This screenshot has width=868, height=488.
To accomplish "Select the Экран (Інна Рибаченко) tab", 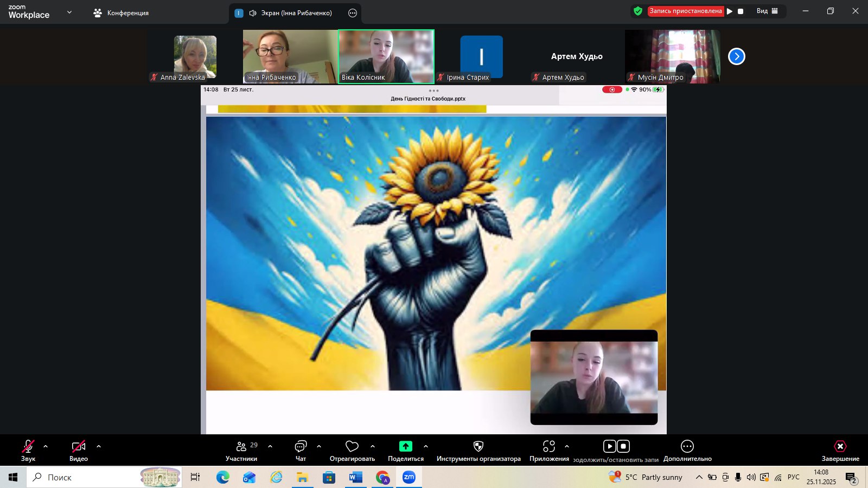I will point(290,13).
